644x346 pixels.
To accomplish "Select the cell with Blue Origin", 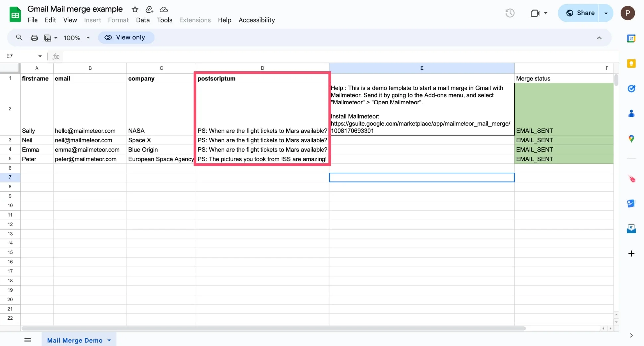I will [x=161, y=150].
